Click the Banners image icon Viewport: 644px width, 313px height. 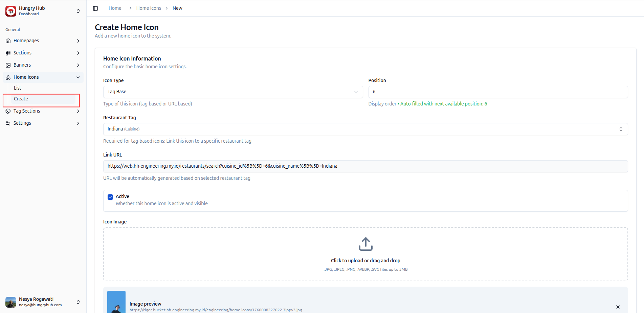pyautogui.click(x=8, y=65)
